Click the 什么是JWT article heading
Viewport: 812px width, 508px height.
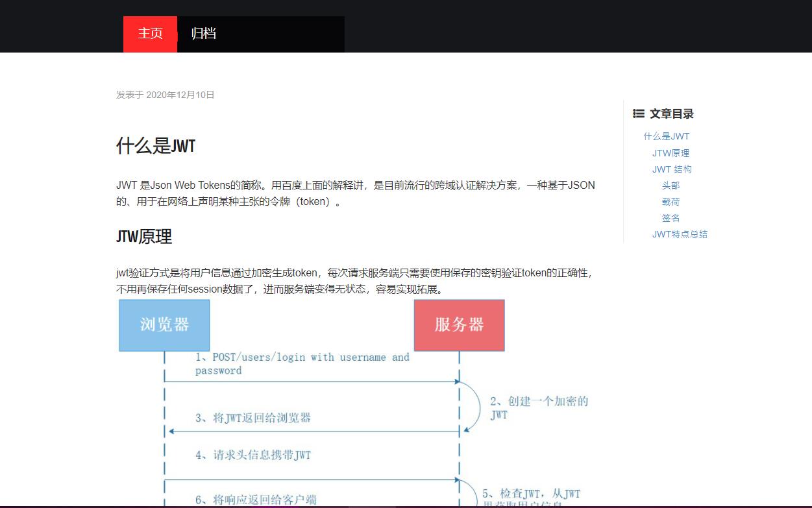[x=156, y=146]
